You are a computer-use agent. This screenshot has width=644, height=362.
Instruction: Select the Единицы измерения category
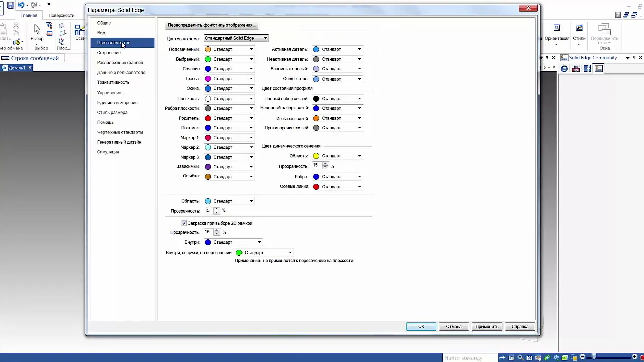pos(117,103)
